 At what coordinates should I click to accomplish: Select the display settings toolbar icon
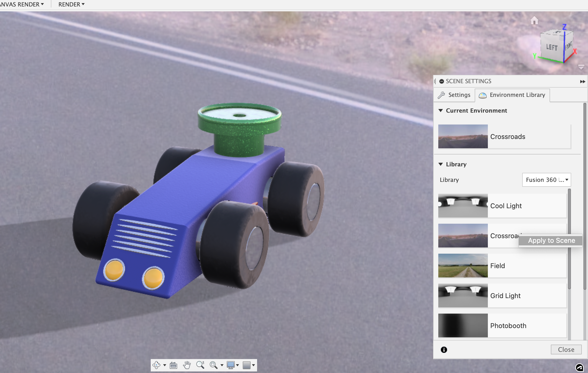(x=232, y=364)
